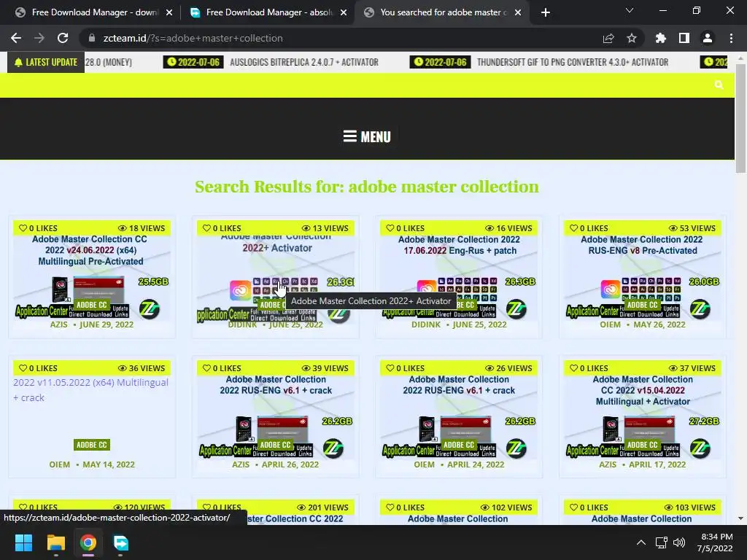747x560 pixels.
Task: Open the '2022 v11.05.2022 (x64) Multilingual + crack' link
Action: pyautogui.click(x=90, y=389)
